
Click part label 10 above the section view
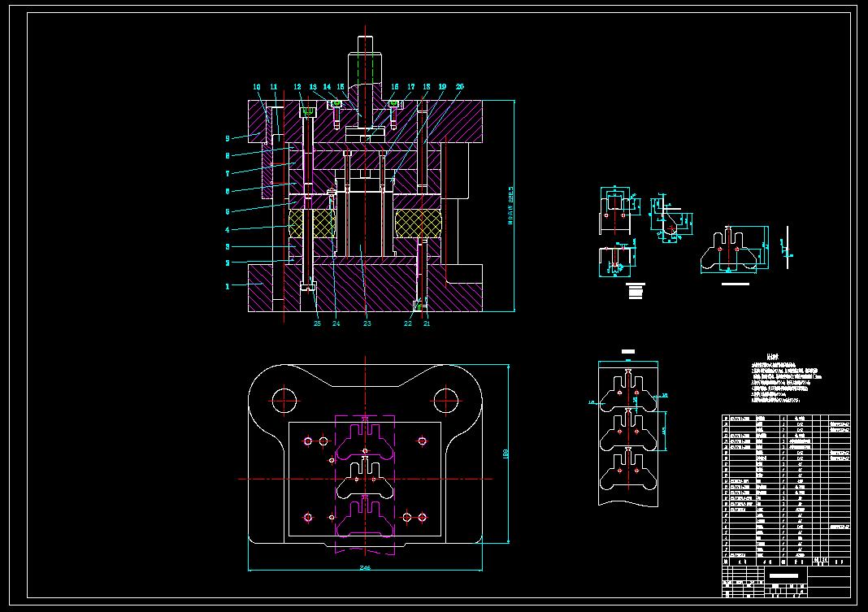point(257,87)
